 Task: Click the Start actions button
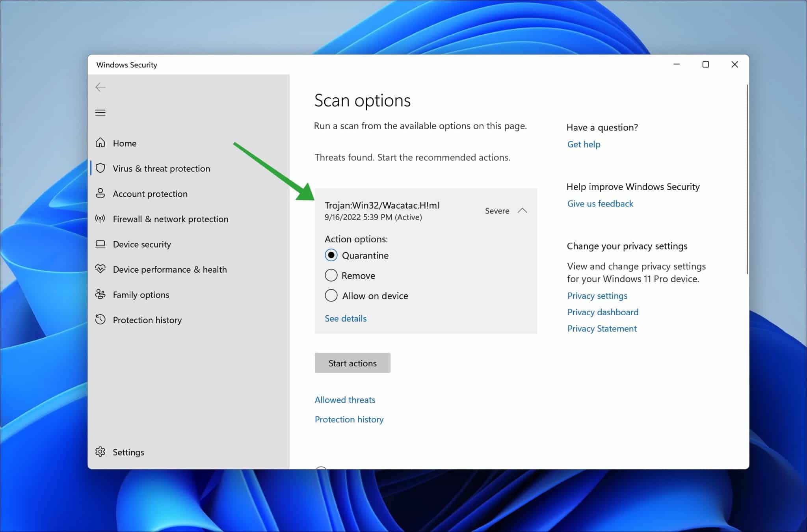(x=353, y=363)
